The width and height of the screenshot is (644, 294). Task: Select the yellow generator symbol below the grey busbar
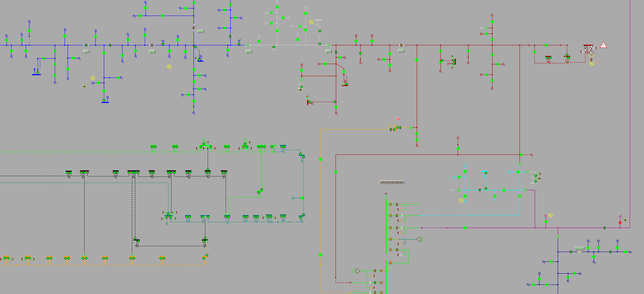coord(311,22)
